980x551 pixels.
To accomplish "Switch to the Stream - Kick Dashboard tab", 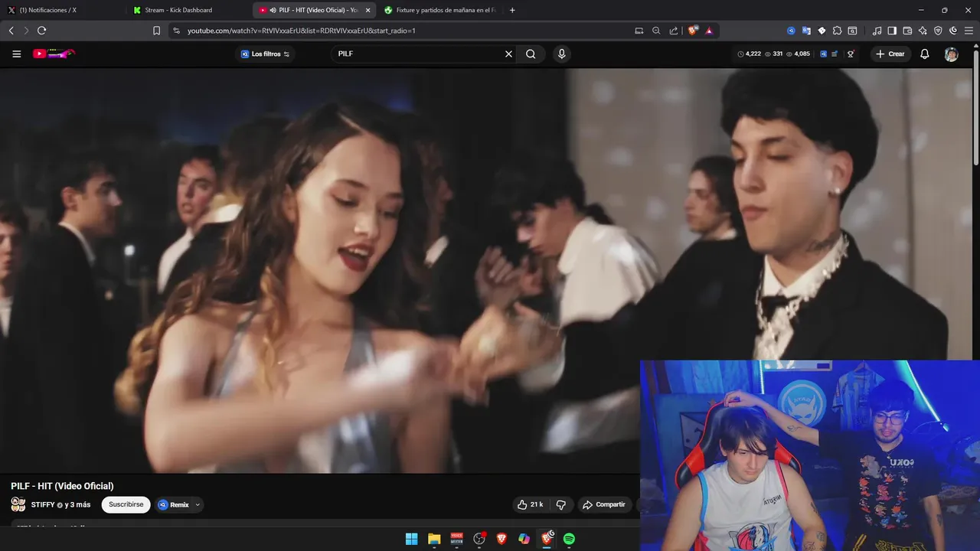I will (x=188, y=10).
